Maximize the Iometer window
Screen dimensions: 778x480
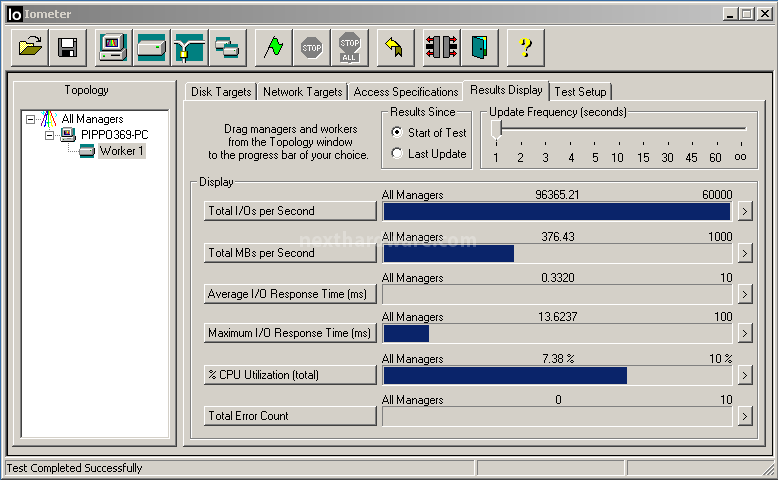tap(747, 14)
